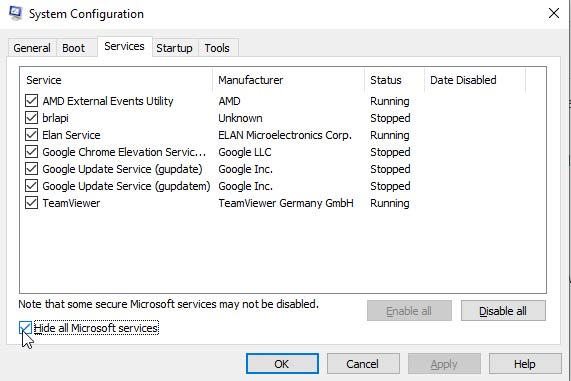
Task: Sort by Status column header
Action: pyautogui.click(x=394, y=80)
